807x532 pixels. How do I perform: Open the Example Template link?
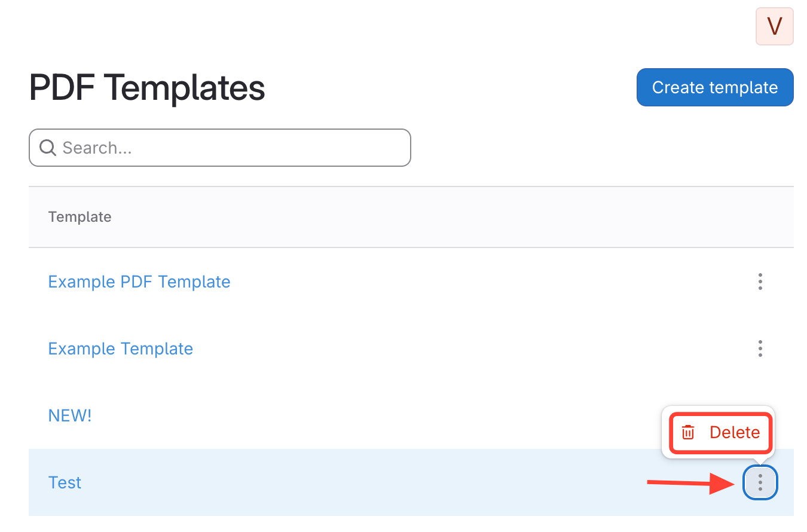tap(120, 348)
